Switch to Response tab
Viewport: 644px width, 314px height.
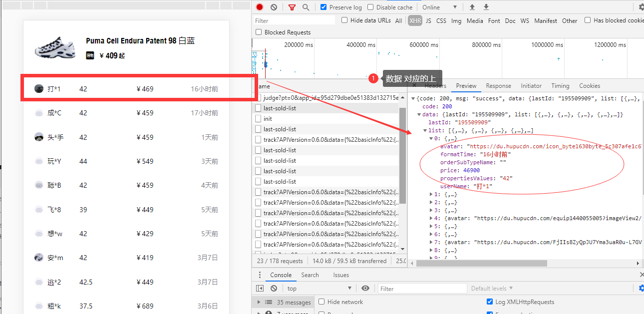(x=498, y=86)
